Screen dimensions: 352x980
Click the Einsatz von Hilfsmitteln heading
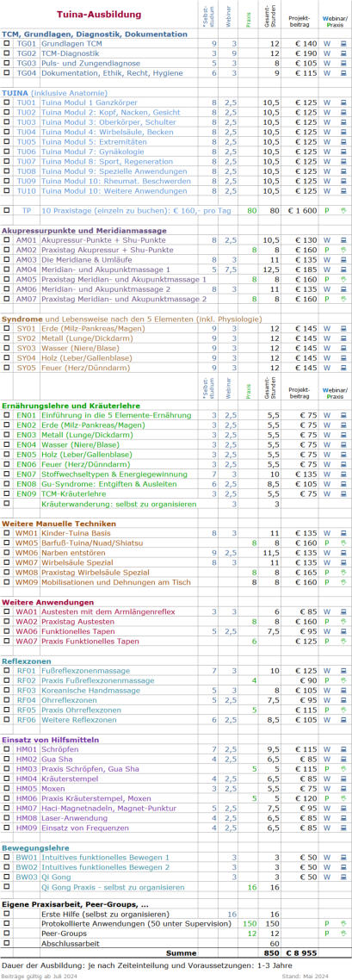pyautogui.click(x=51, y=740)
